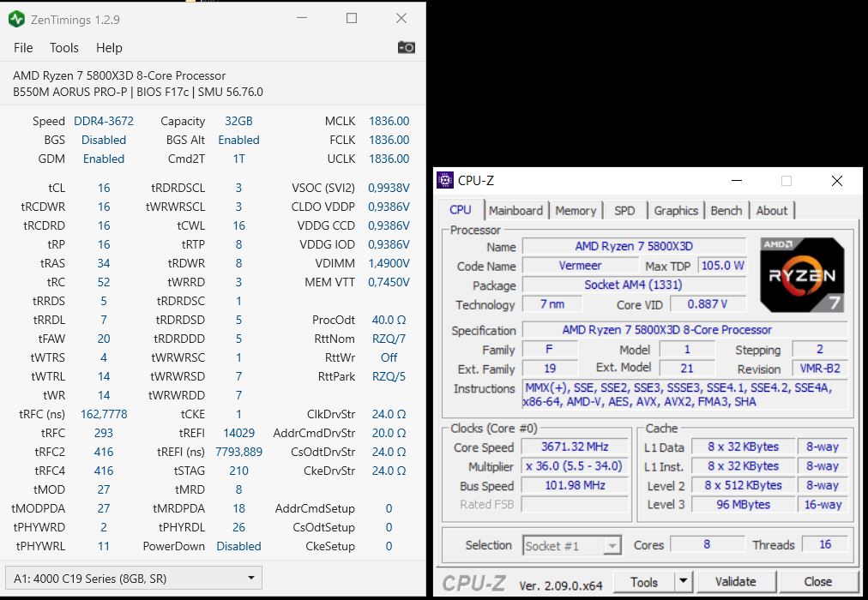868x600 pixels.
Task: Open the Socket #1 selection dropdown
Action: point(572,546)
